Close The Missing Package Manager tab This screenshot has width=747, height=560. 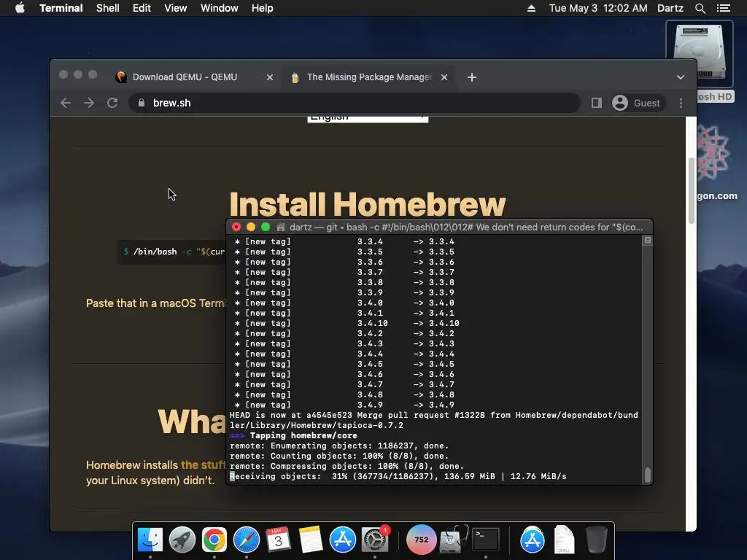[x=444, y=77]
